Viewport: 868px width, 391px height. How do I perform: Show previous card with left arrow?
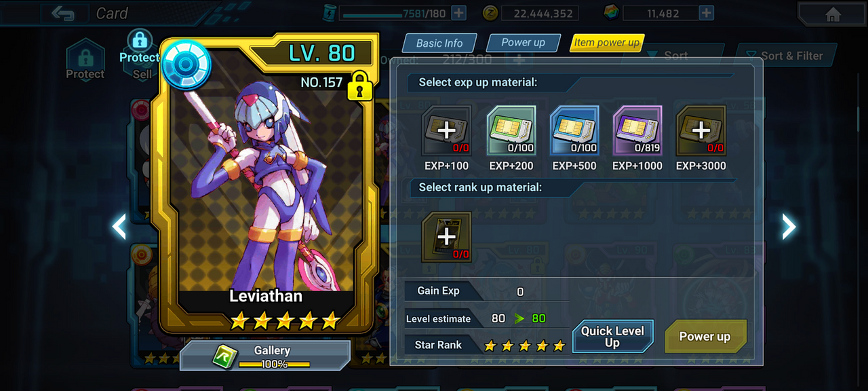pos(119,227)
